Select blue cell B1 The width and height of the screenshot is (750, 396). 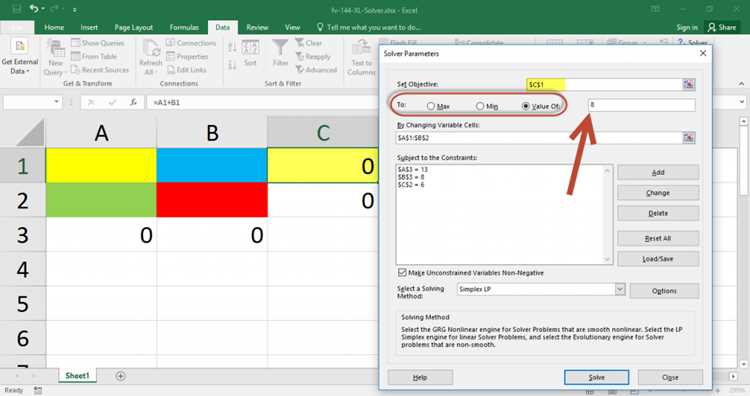pyautogui.click(x=212, y=165)
